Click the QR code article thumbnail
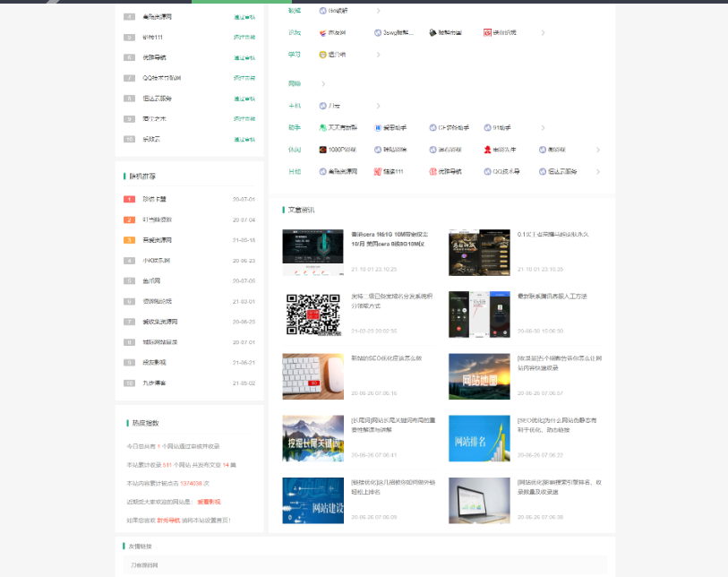This screenshot has width=728, height=577. (313, 314)
